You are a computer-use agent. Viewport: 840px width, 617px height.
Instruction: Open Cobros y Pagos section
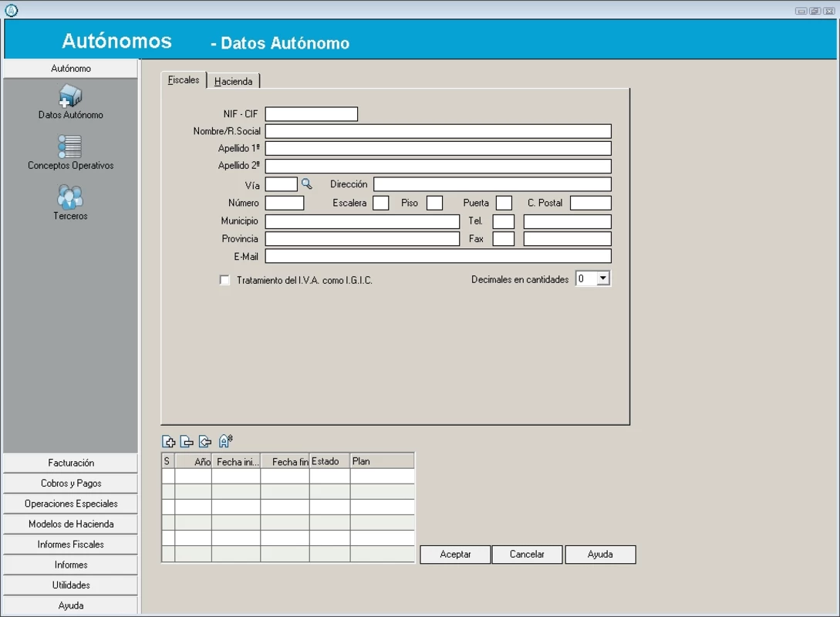click(x=71, y=483)
